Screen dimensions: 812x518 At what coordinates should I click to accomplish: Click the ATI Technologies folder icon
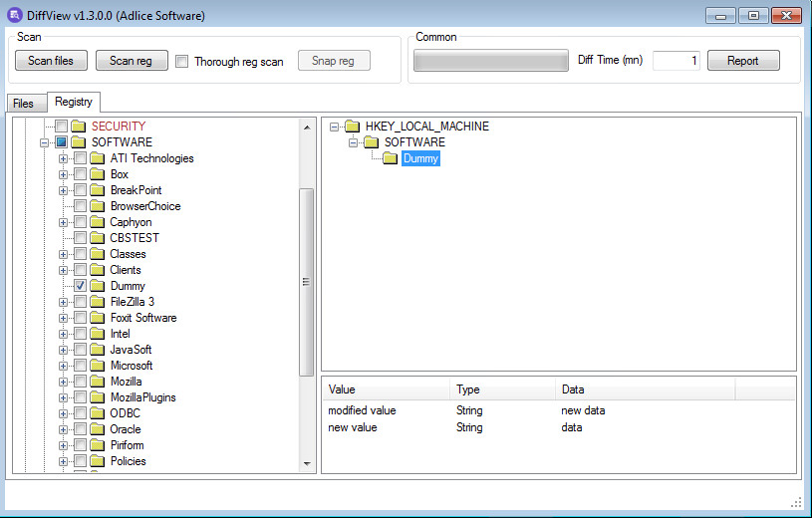click(98, 158)
